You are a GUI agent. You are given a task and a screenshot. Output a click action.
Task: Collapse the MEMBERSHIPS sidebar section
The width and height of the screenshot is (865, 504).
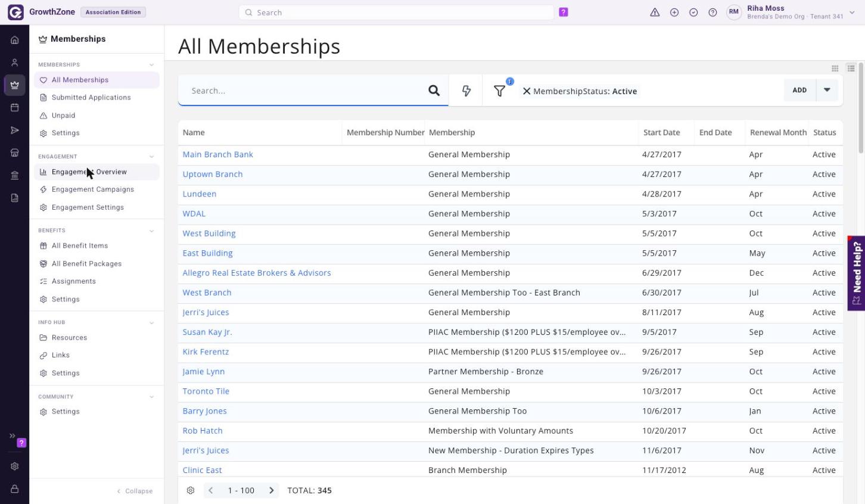151,64
